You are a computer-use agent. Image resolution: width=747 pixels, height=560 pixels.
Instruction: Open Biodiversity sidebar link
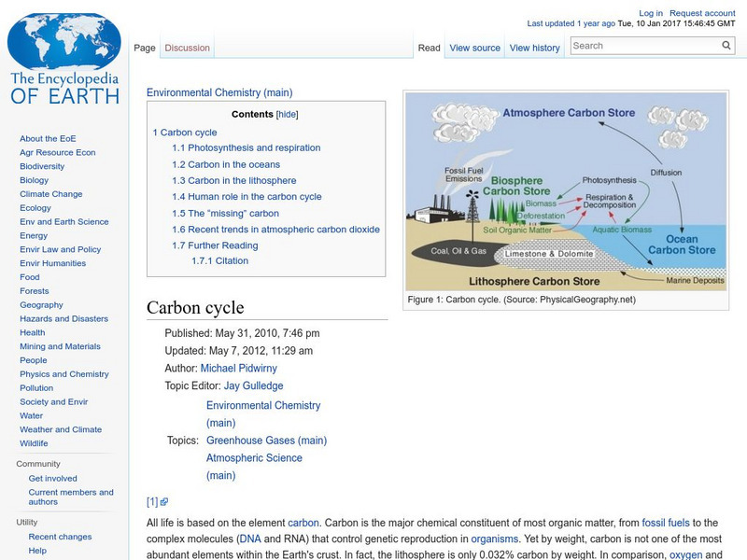(42, 166)
